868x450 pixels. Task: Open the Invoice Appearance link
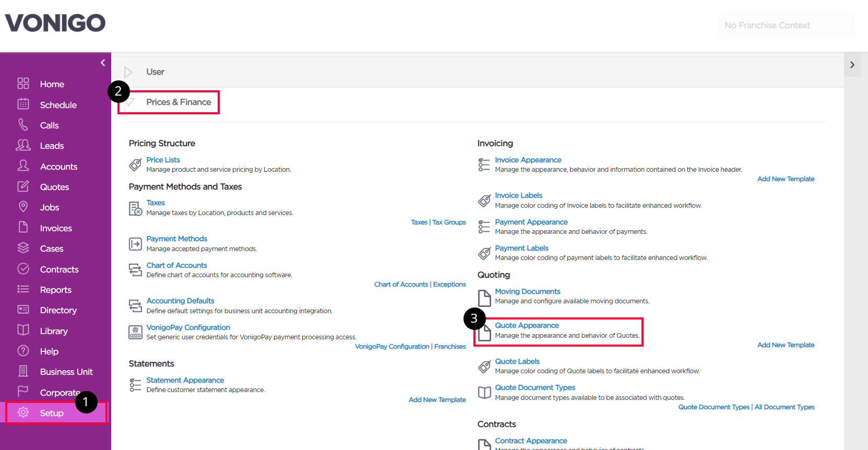[x=528, y=160]
